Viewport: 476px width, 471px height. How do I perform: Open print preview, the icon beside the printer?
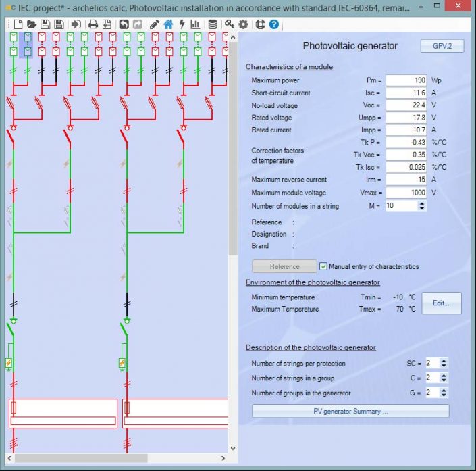coord(107,24)
